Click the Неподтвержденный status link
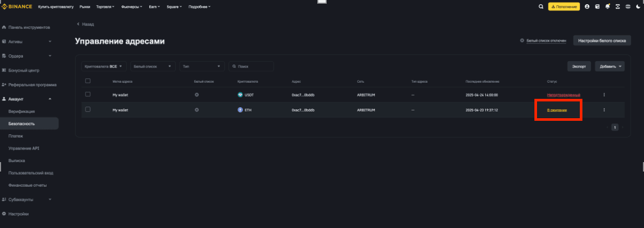 564,95
